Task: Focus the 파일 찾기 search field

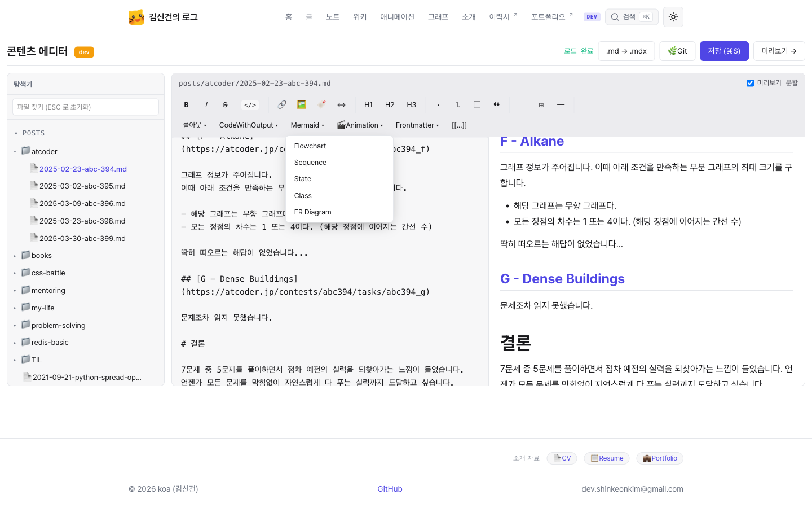Action: coord(86,107)
